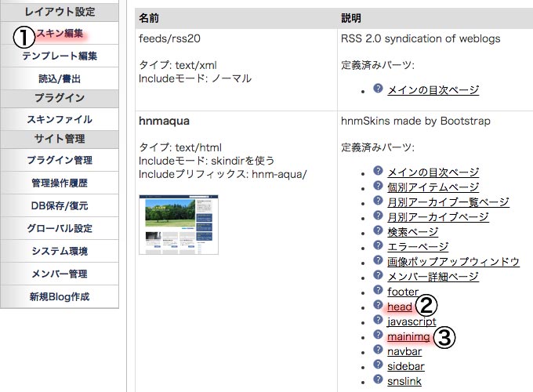Click help icon beside RSS メインの目次ページ
Image resolution: width=533 pixels, height=392 pixels.
click(x=378, y=89)
